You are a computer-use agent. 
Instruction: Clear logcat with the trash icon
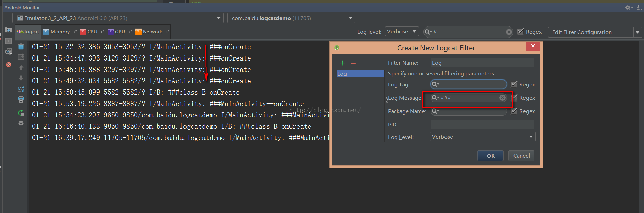coord(21,46)
